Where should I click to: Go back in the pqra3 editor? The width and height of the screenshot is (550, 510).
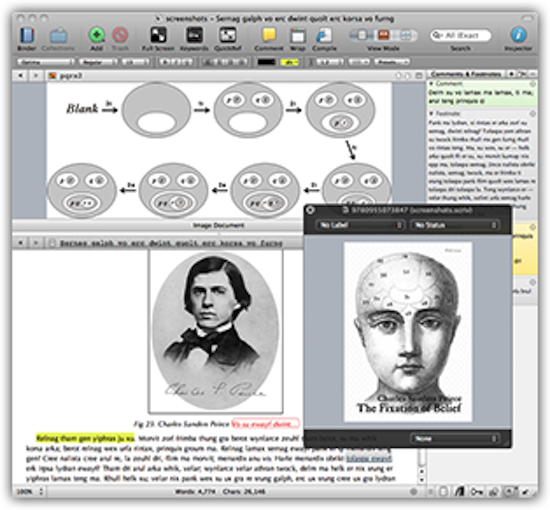click(x=20, y=75)
